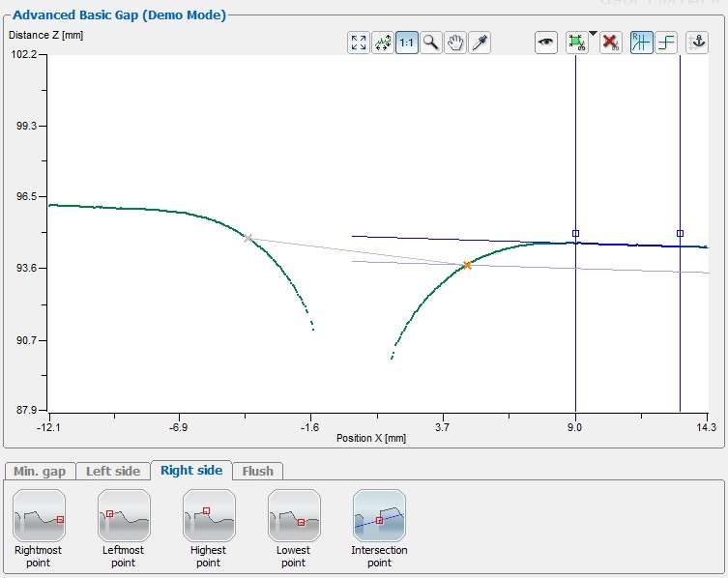
Task: Switch to the Left side tab
Action: click(x=113, y=472)
